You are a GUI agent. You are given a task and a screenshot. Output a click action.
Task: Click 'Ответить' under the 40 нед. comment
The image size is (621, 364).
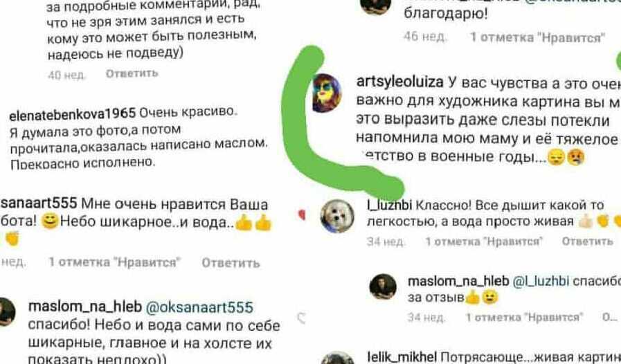132,73
